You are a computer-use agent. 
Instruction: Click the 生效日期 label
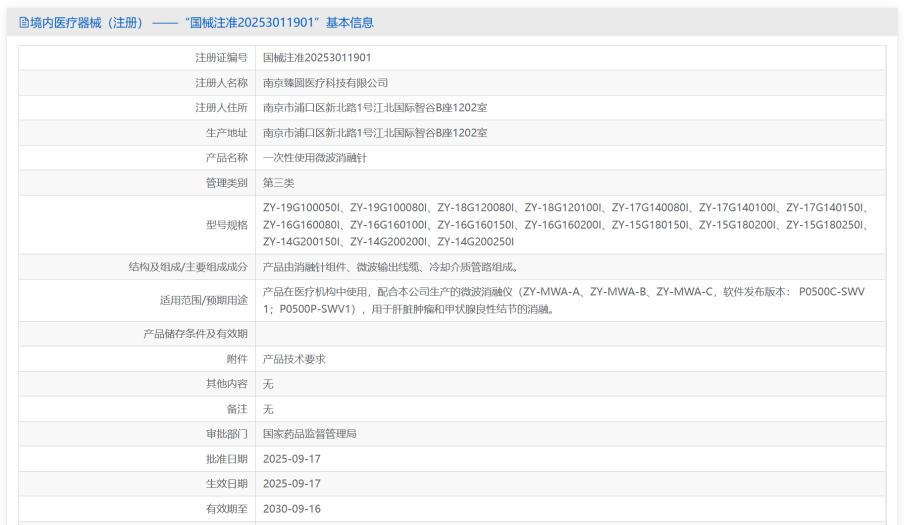(x=227, y=483)
